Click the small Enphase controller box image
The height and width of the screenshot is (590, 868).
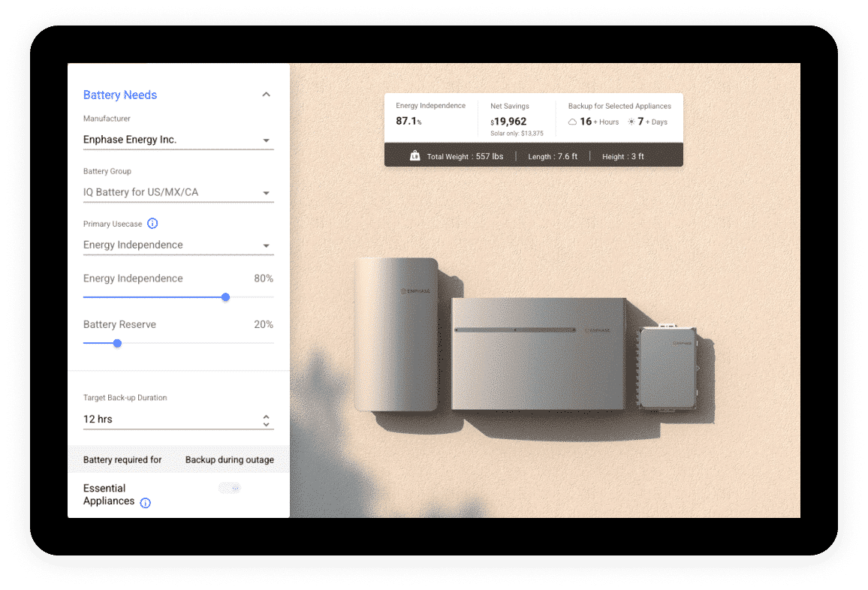(668, 367)
